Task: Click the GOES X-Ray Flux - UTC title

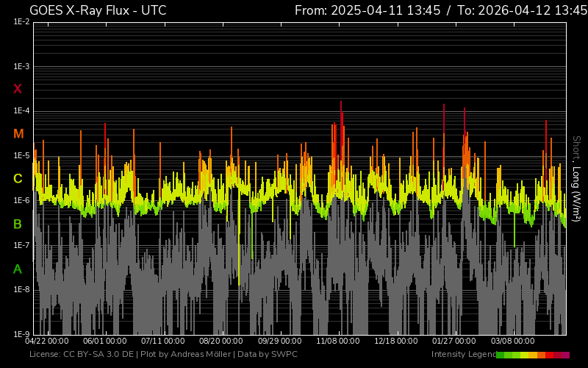Action: point(98,10)
